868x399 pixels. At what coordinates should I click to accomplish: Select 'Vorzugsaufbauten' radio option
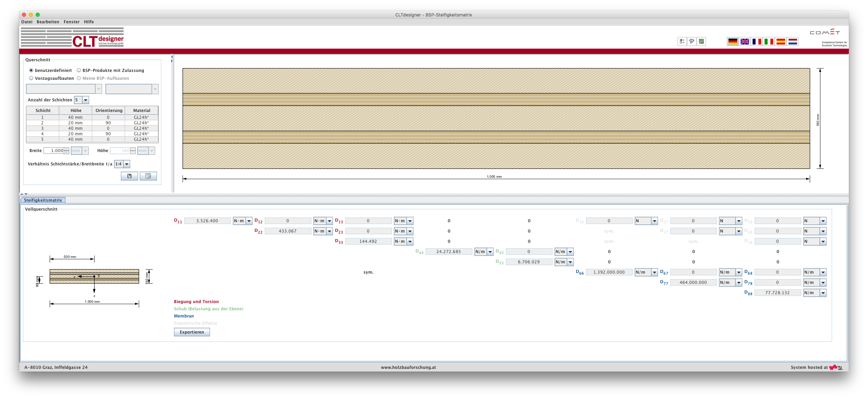click(31, 78)
